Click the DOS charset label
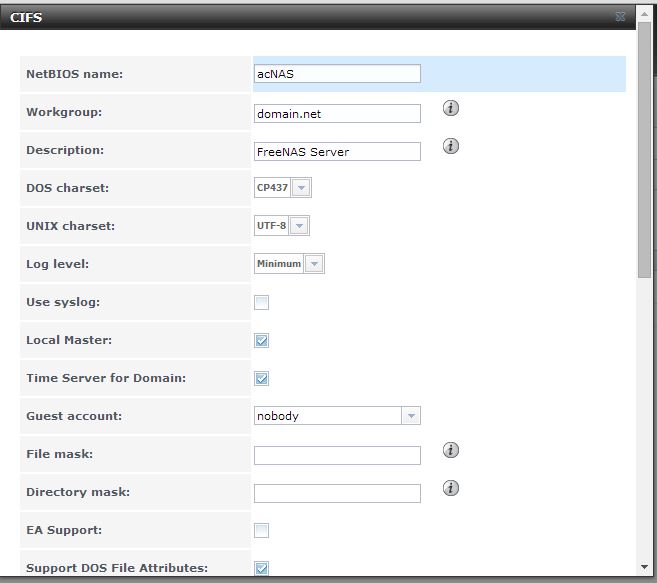This screenshot has width=657, height=583. [67, 188]
